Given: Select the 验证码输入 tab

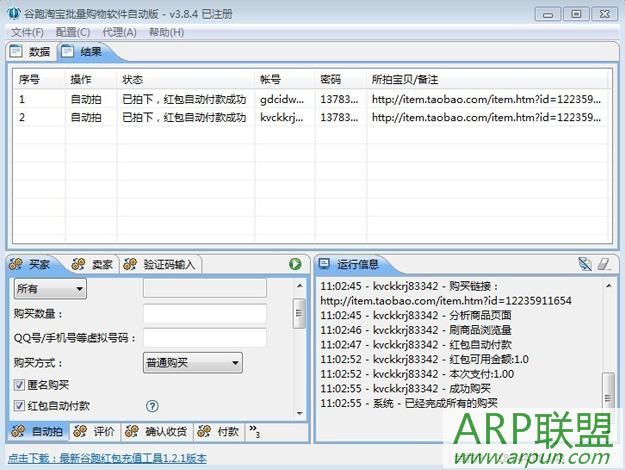Looking at the screenshot, I should 161,264.
